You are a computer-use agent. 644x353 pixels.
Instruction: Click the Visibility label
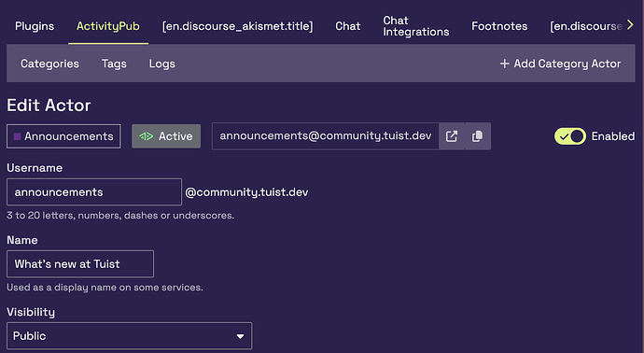(31, 312)
